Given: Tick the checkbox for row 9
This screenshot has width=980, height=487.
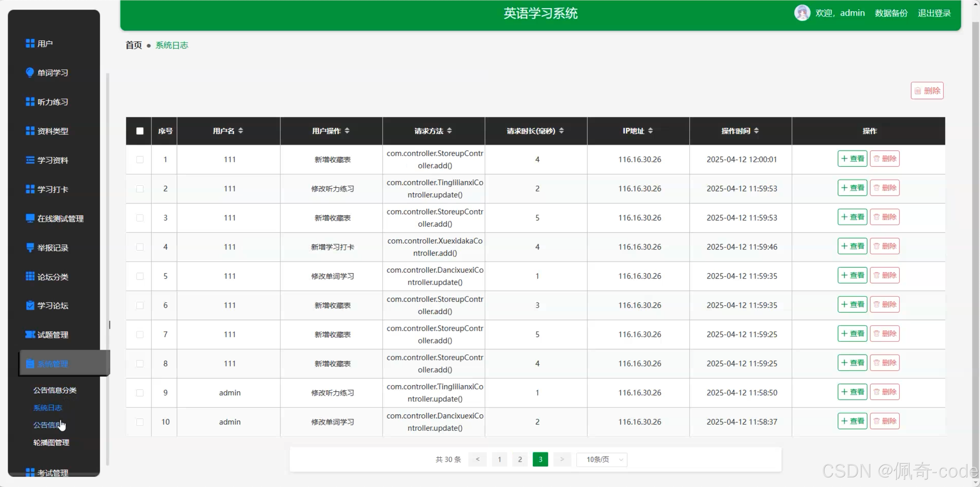Looking at the screenshot, I should (x=140, y=393).
